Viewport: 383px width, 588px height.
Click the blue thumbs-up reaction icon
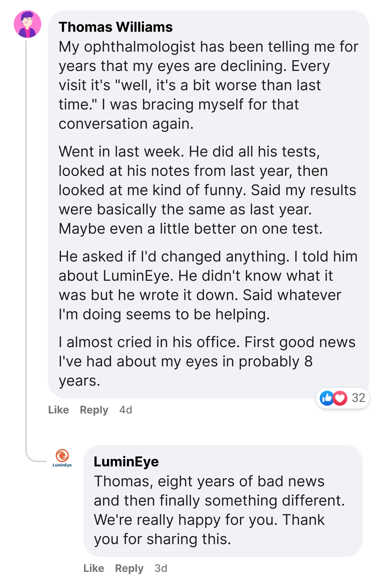click(x=327, y=398)
